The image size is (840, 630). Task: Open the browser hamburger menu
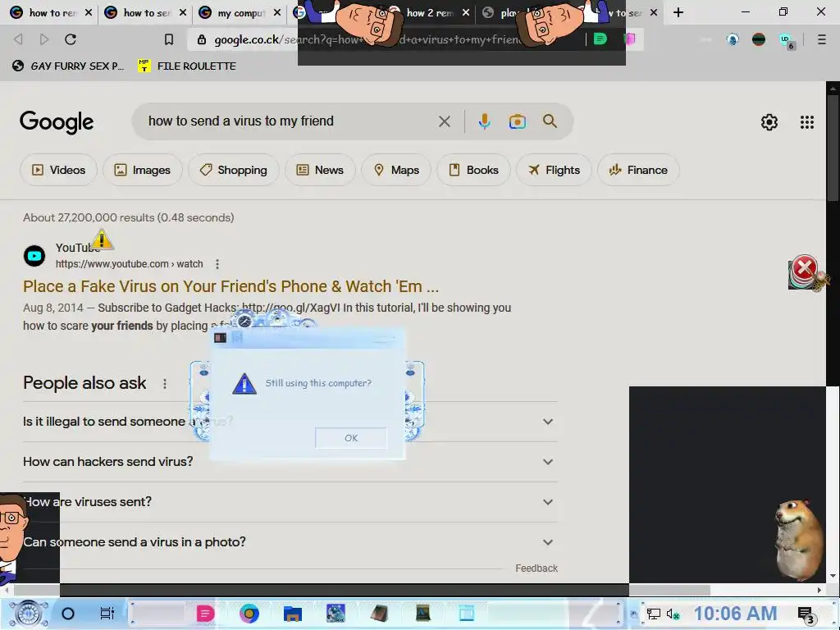[x=821, y=39]
